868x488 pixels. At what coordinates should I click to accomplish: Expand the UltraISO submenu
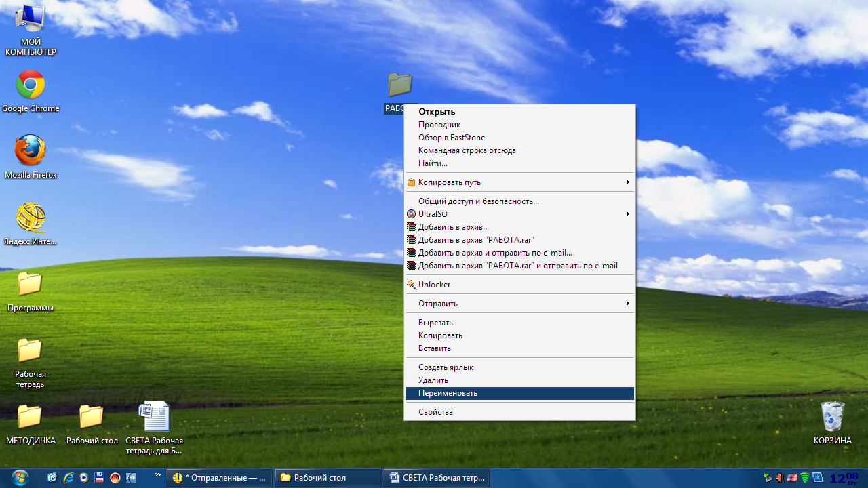[519, 214]
